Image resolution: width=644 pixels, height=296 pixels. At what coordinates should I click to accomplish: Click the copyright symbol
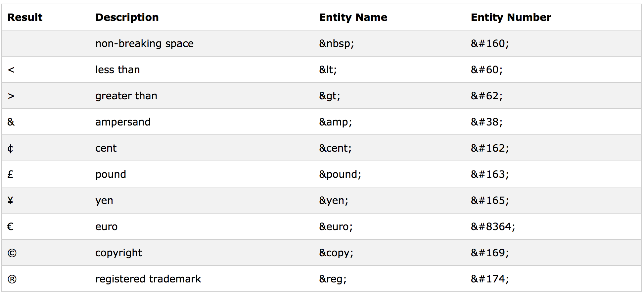point(12,253)
